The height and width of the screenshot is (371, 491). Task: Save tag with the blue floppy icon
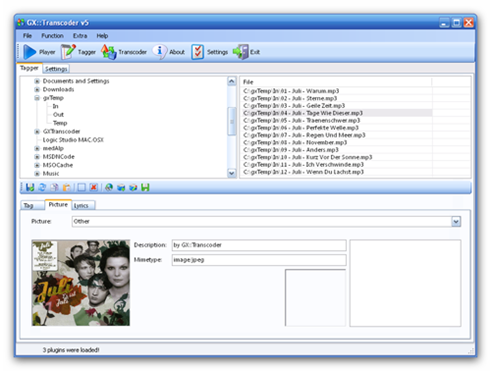coord(30,187)
